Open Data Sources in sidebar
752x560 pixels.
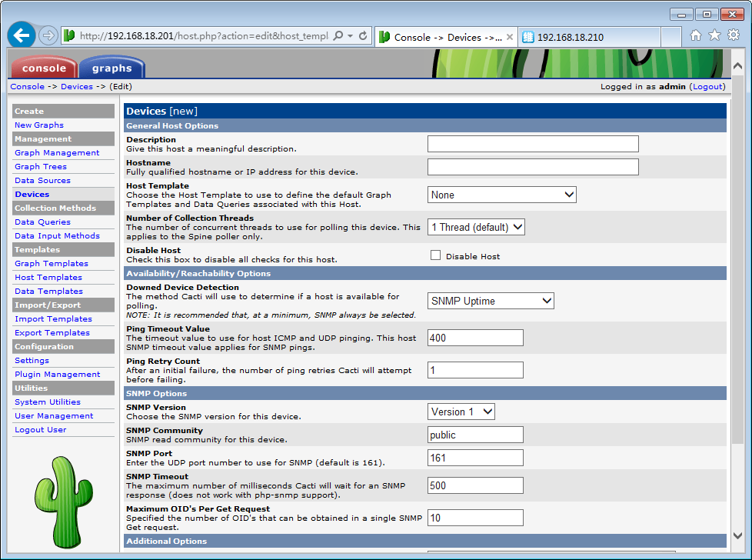43,181
